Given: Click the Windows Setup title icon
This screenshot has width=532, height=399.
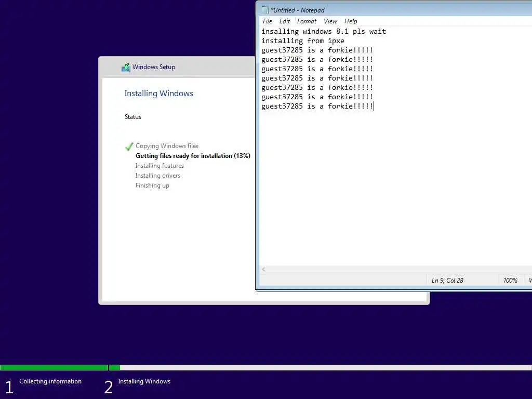Looking at the screenshot, I should coord(126,67).
